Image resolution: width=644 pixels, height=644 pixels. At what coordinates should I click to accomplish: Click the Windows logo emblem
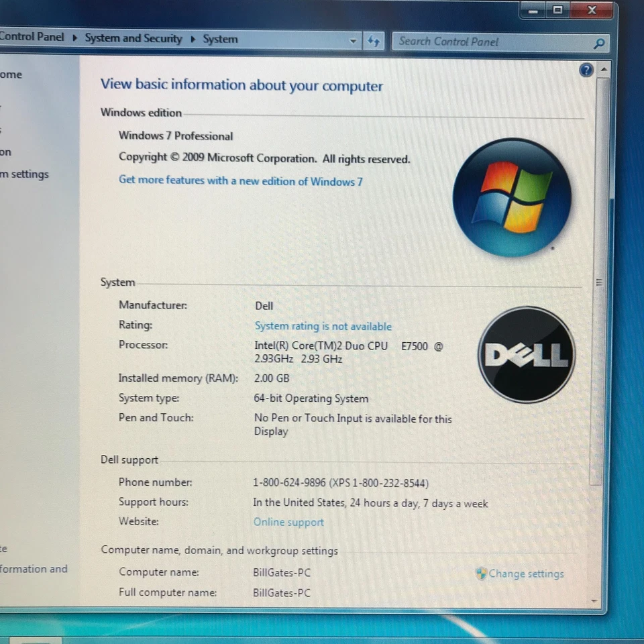tap(512, 197)
